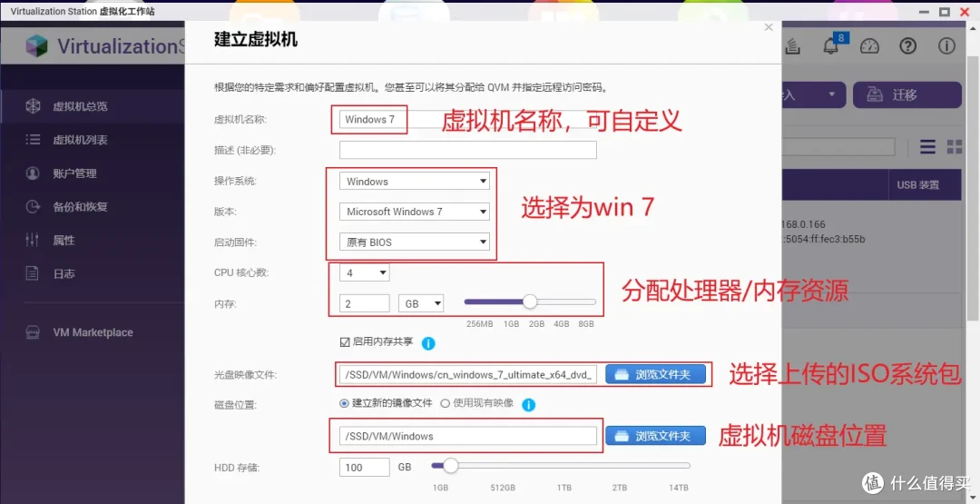The height and width of the screenshot is (504, 980).
Task: Open 虚拟机总览 in sidebar
Action: [x=80, y=106]
